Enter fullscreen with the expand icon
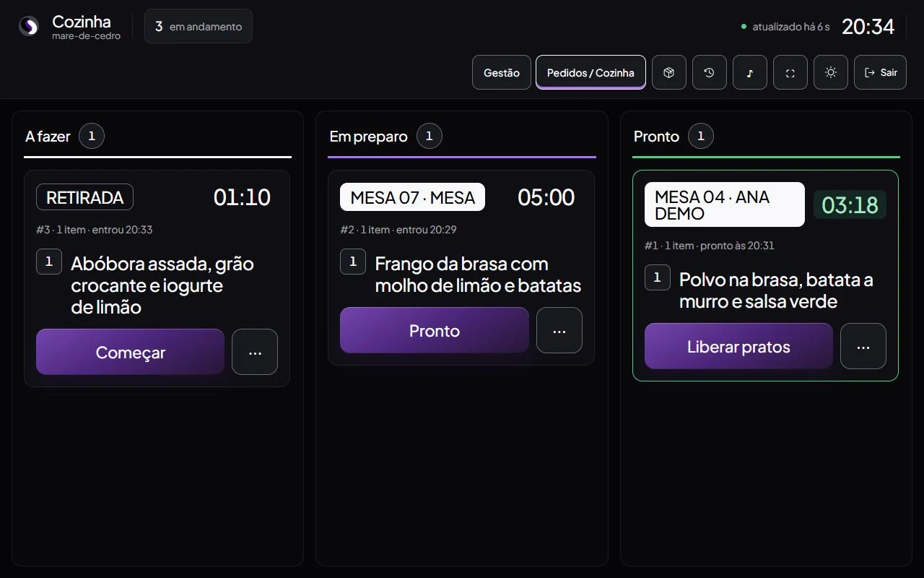Image resolution: width=924 pixels, height=578 pixels. coord(790,72)
